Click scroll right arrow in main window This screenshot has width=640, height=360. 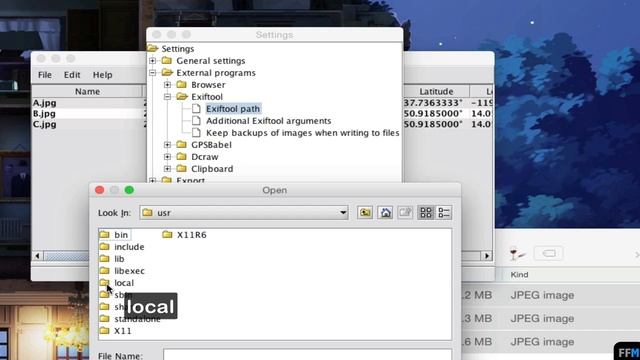[487, 256]
